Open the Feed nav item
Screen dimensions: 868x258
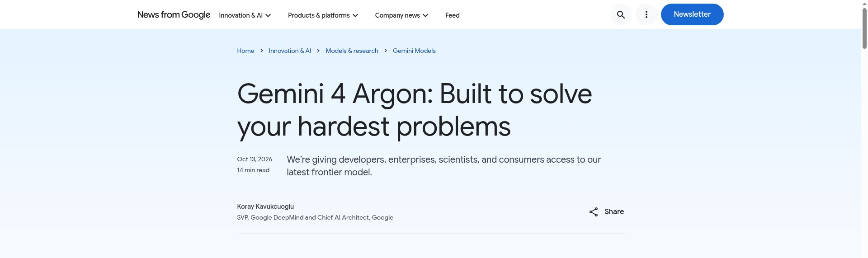click(x=452, y=15)
